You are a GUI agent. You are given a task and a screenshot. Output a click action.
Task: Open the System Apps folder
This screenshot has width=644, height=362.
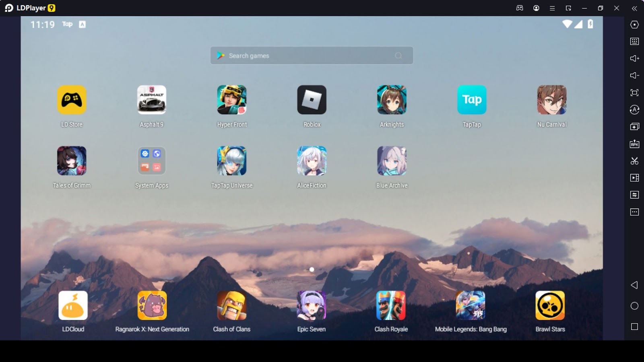click(x=152, y=161)
